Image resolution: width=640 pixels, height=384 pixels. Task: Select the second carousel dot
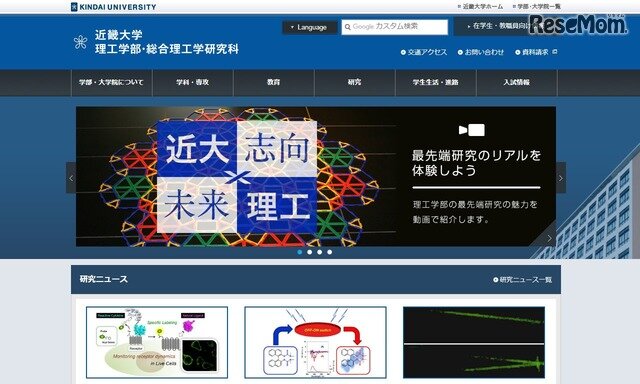coord(309,252)
